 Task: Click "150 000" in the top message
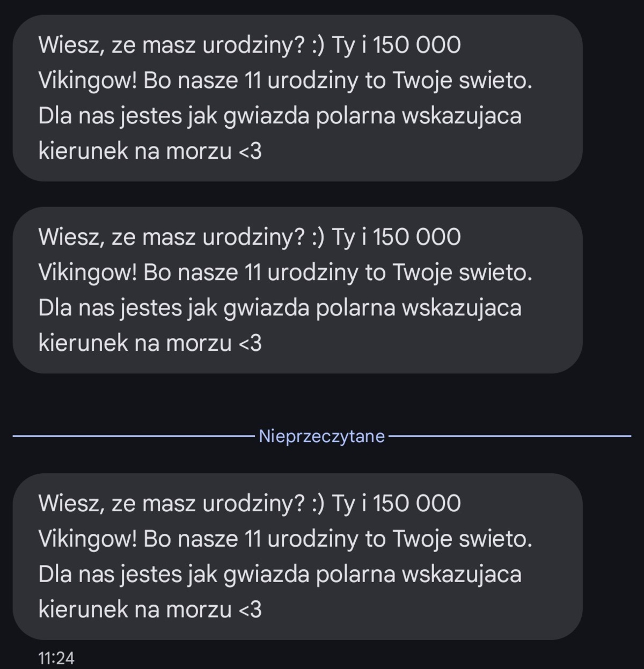point(416,45)
